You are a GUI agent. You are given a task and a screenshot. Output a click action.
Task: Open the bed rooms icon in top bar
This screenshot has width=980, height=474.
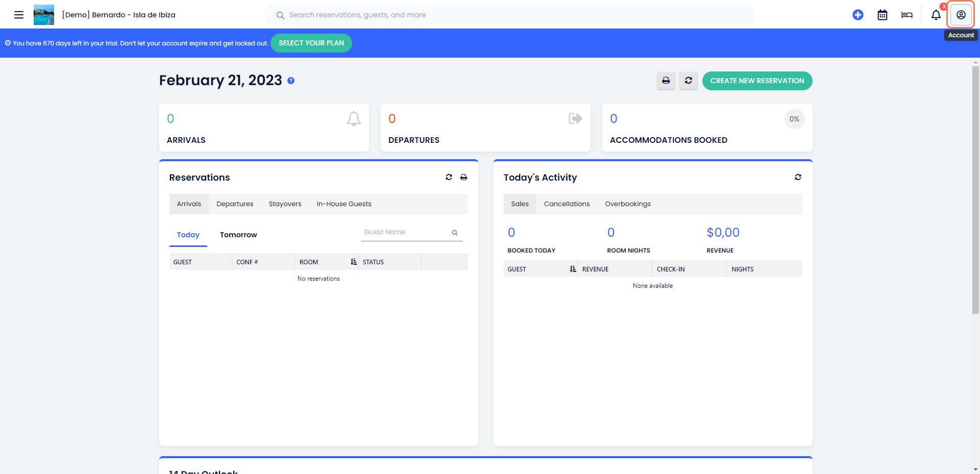point(907,15)
